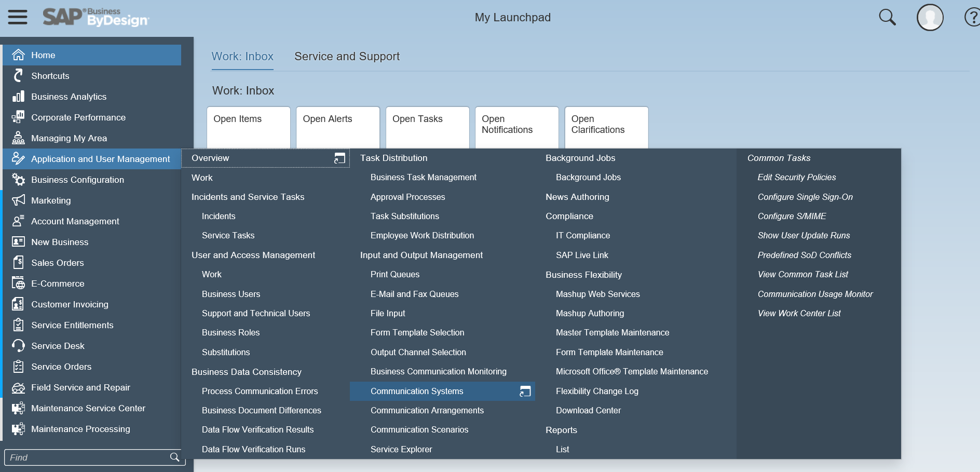
Task: Click the open-in-new-window icon beside Overview
Action: tap(339, 158)
